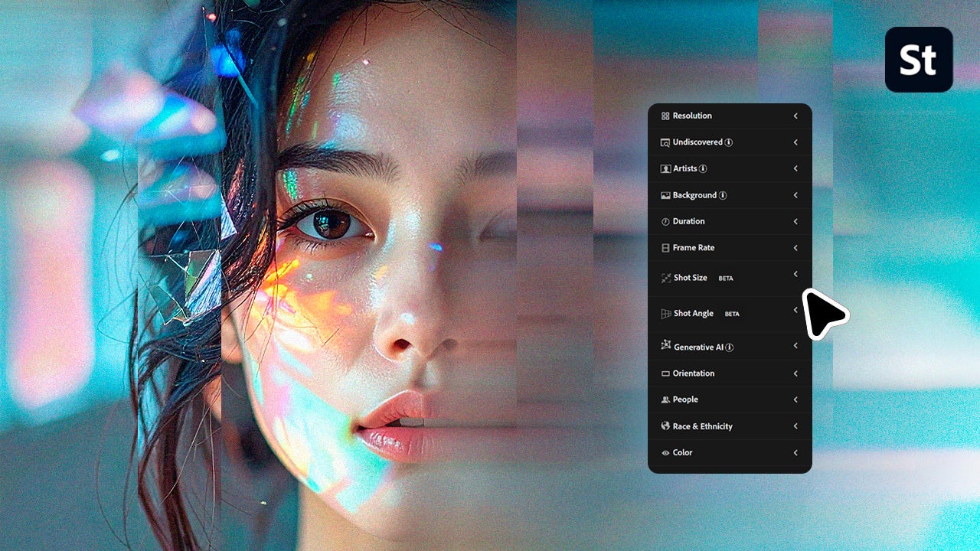The height and width of the screenshot is (551, 980).
Task: Click the Race & Ethnicity globe icon
Action: tap(665, 426)
